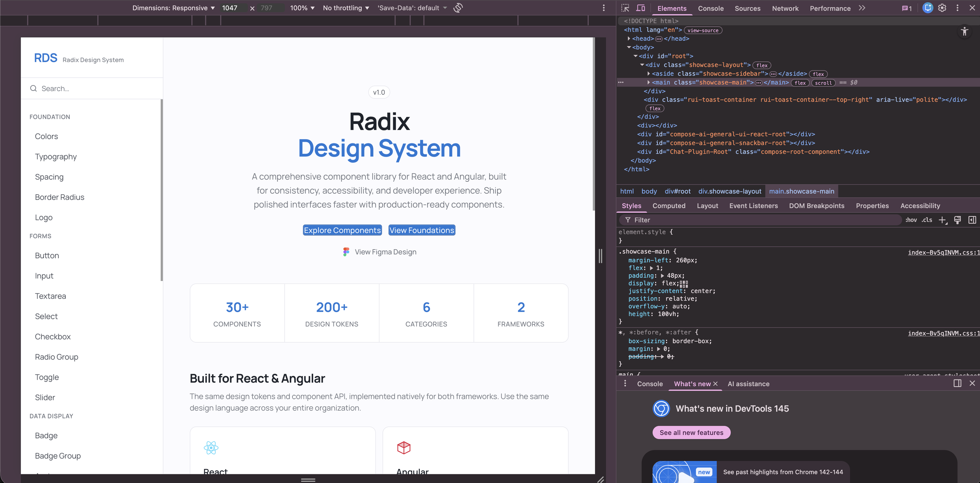Screen dimensions: 980x483
Task: Toggle the computed styles sidebar icon
Action: click(x=972, y=220)
